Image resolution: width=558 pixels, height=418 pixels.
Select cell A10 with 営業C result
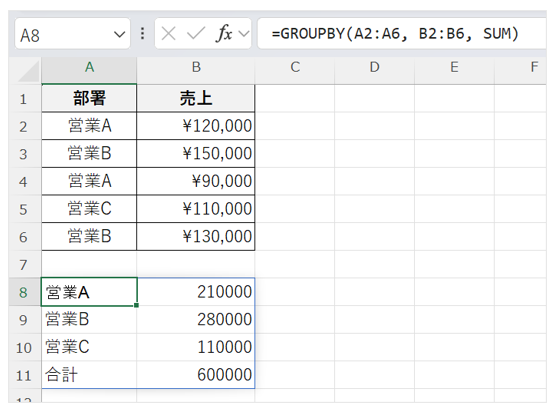coord(89,347)
